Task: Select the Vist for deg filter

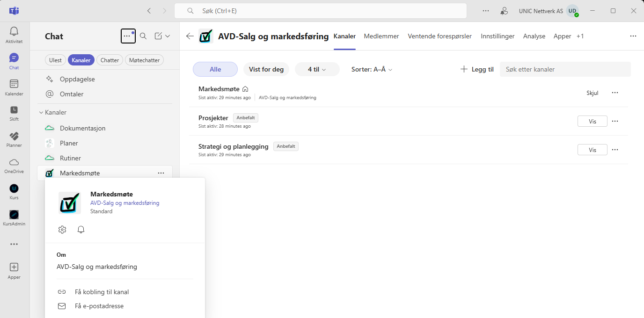Action: (x=266, y=69)
